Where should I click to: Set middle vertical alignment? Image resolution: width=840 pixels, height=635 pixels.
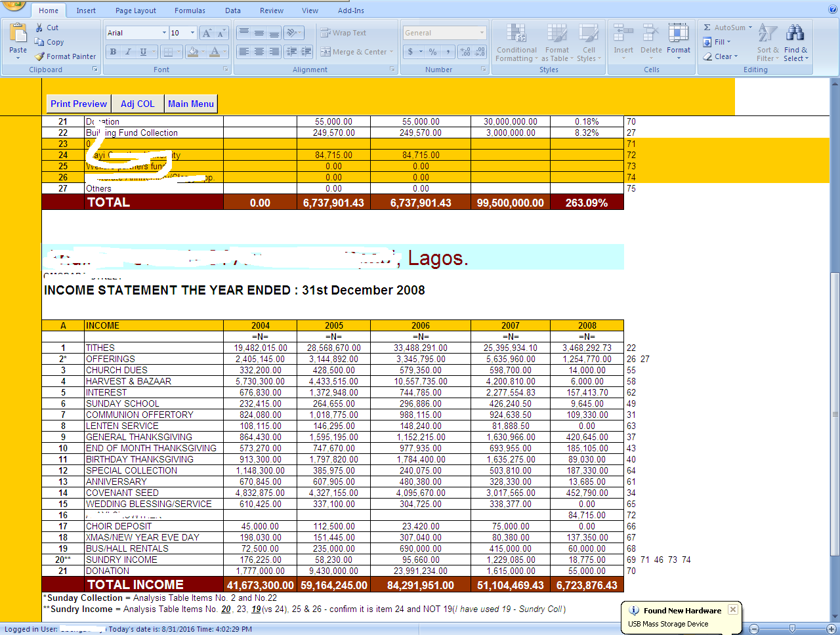(259, 33)
